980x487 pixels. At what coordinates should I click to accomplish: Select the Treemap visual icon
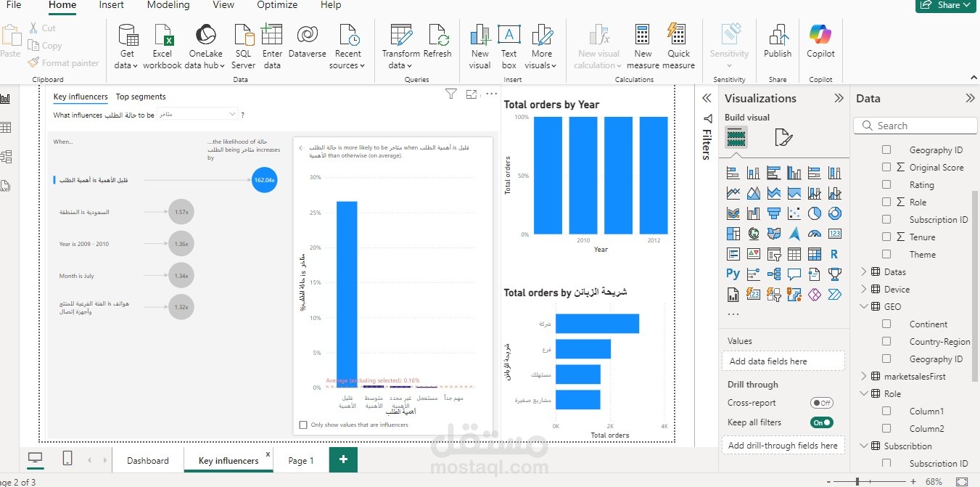point(733,234)
